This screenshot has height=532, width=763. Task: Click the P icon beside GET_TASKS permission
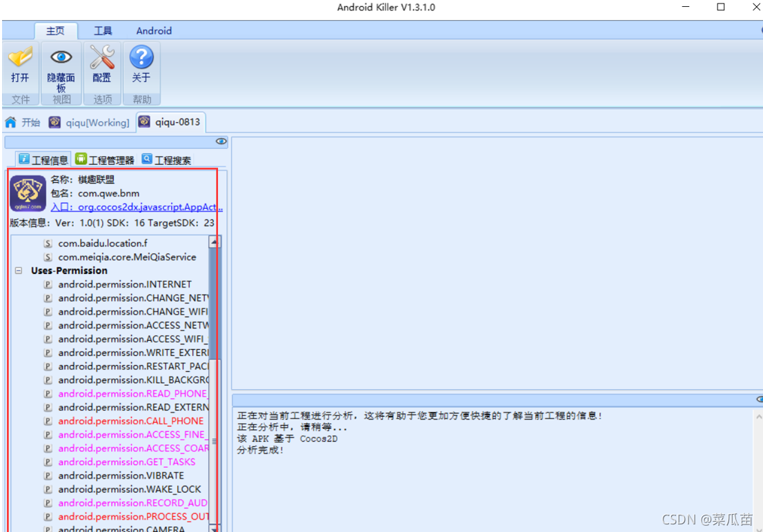click(x=48, y=462)
